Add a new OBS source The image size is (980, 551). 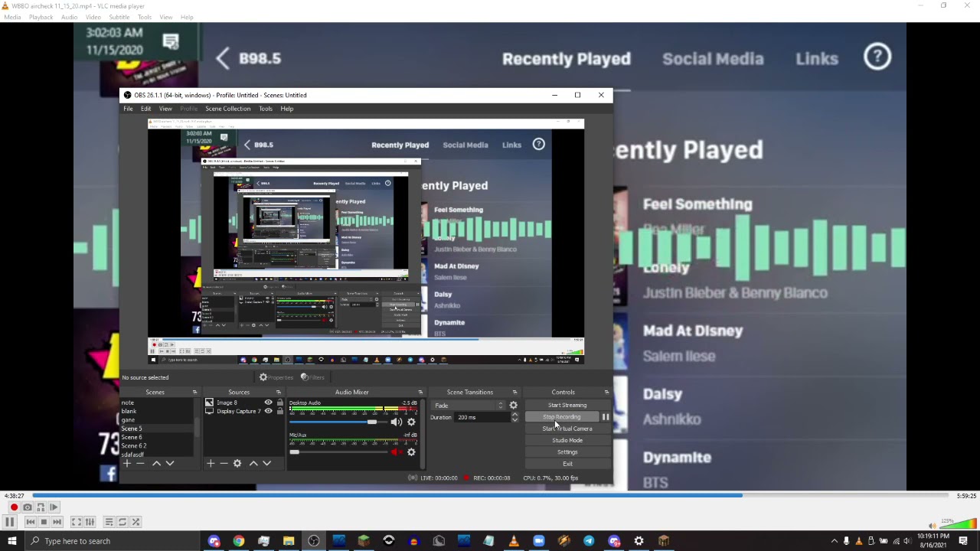[x=211, y=463]
